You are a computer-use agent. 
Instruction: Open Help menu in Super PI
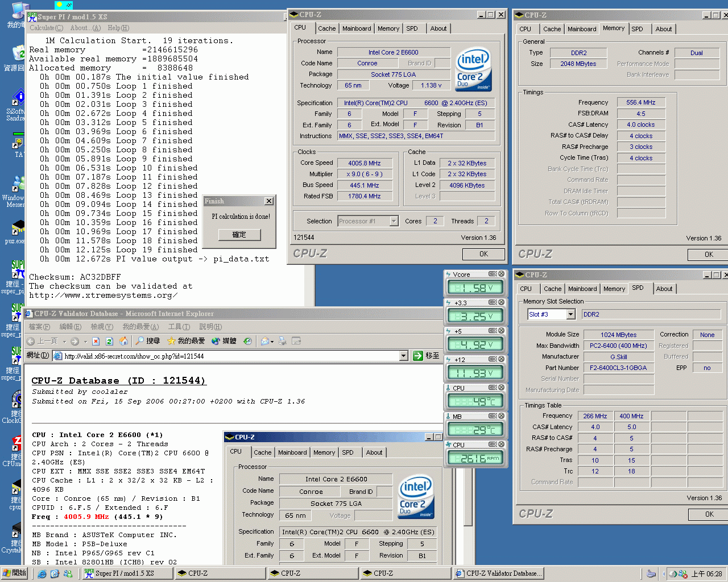coord(118,28)
